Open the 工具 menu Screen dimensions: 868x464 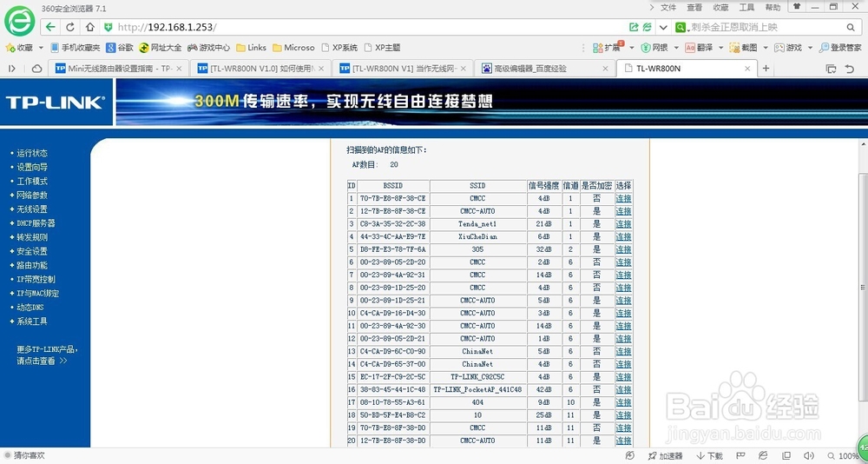[746, 7]
